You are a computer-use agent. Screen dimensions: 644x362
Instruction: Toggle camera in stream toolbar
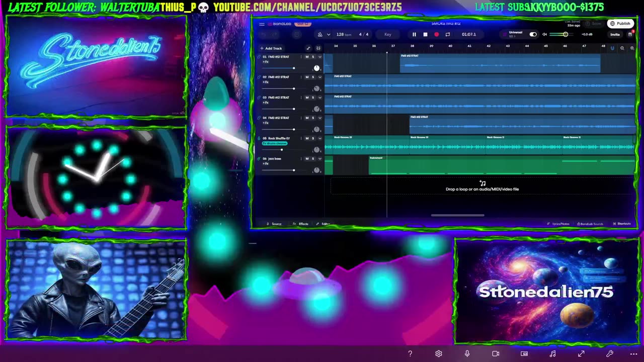(x=496, y=354)
